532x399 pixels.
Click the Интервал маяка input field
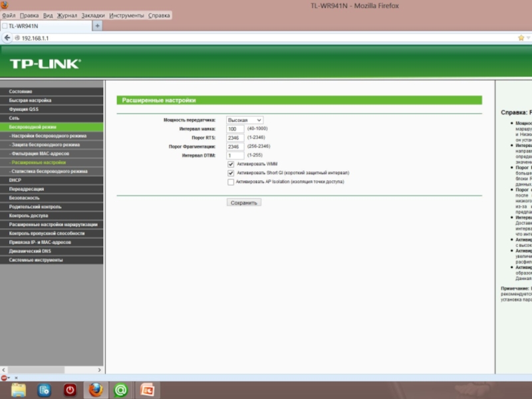(x=235, y=129)
